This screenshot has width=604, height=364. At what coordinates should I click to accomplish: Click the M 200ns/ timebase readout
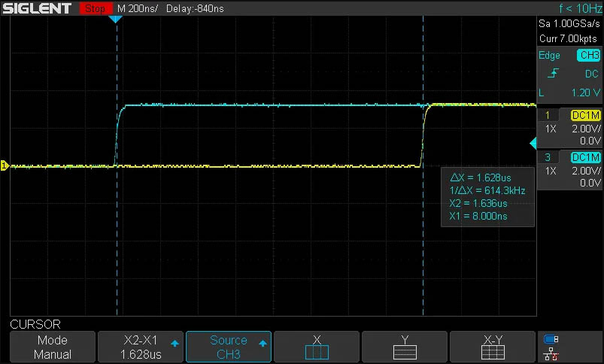(138, 8)
